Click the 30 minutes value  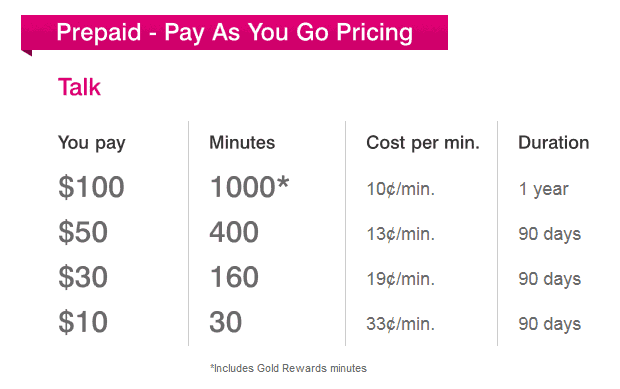[226, 322]
